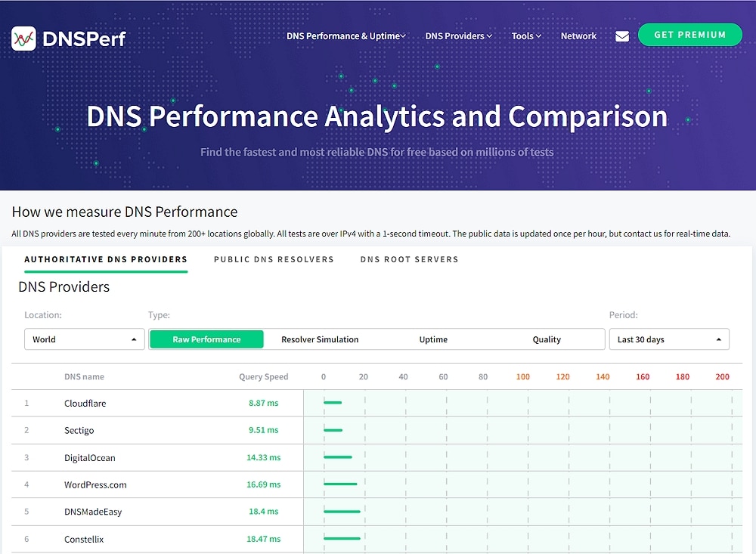Click the 14.33 ms speed value

pos(263,457)
